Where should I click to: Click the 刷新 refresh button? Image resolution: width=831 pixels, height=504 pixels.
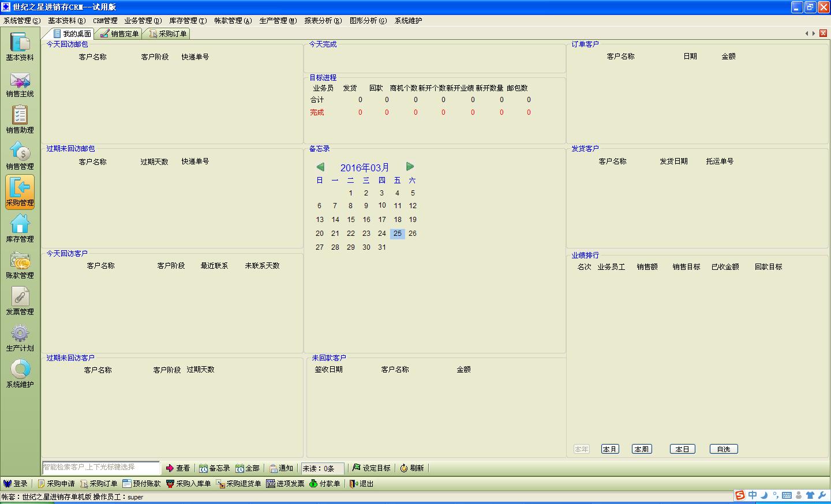click(412, 468)
